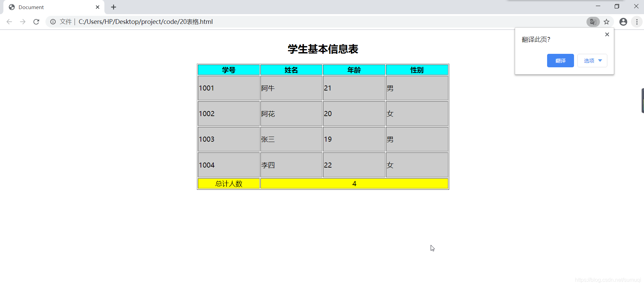The height and width of the screenshot is (286, 644).
Task: Click the age cell 21
Action: [x=354, y=88]
